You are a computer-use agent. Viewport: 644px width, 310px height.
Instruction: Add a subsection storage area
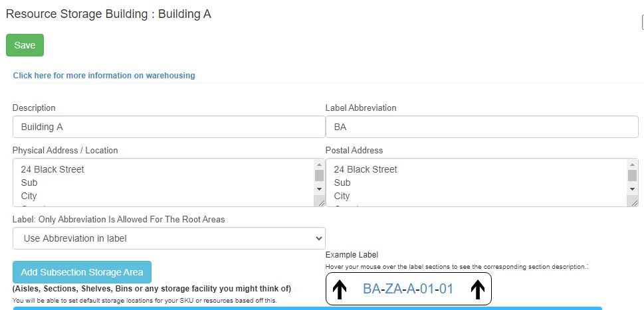coord(82,272)
